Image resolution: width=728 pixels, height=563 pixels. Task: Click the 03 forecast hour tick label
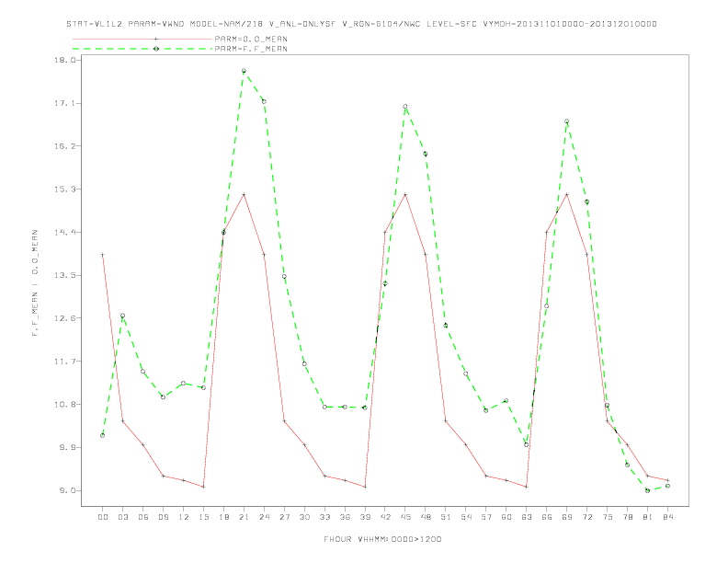tap(122, 517)
